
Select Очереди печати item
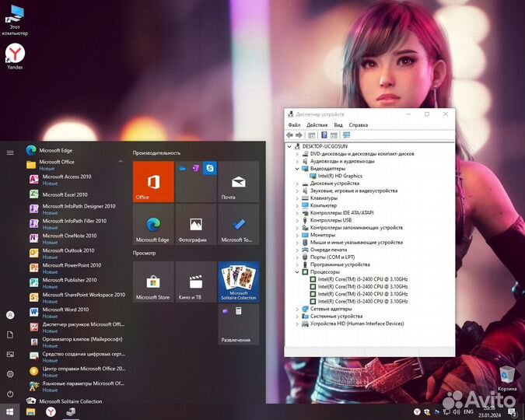coord(328,250)
